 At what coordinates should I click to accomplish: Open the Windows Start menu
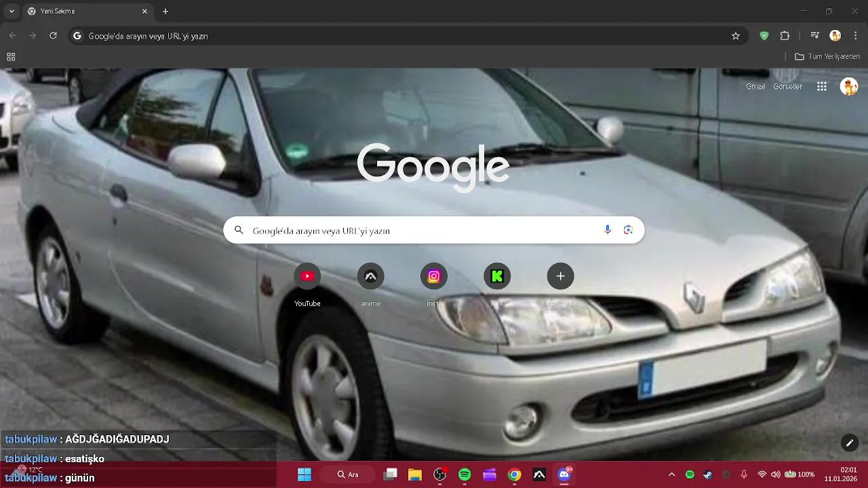point(304,474)
